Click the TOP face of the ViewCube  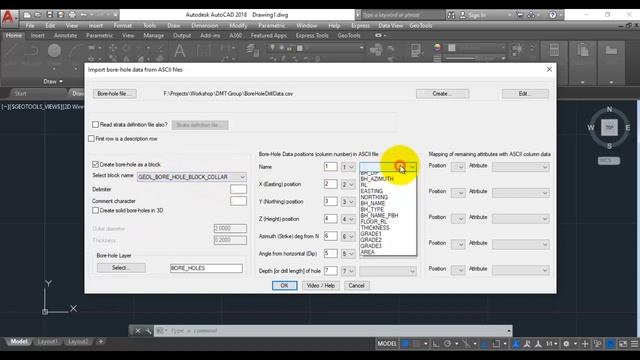tap(609, 127)
